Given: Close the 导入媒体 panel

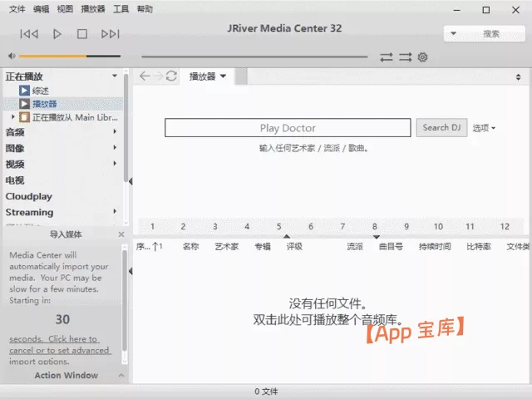Looking at the screenshot, I should (x=121, y=234).
